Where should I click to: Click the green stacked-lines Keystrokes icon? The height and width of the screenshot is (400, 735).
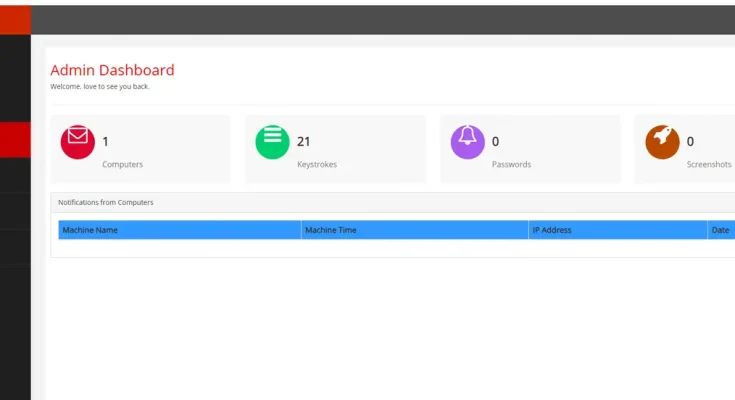272,142
